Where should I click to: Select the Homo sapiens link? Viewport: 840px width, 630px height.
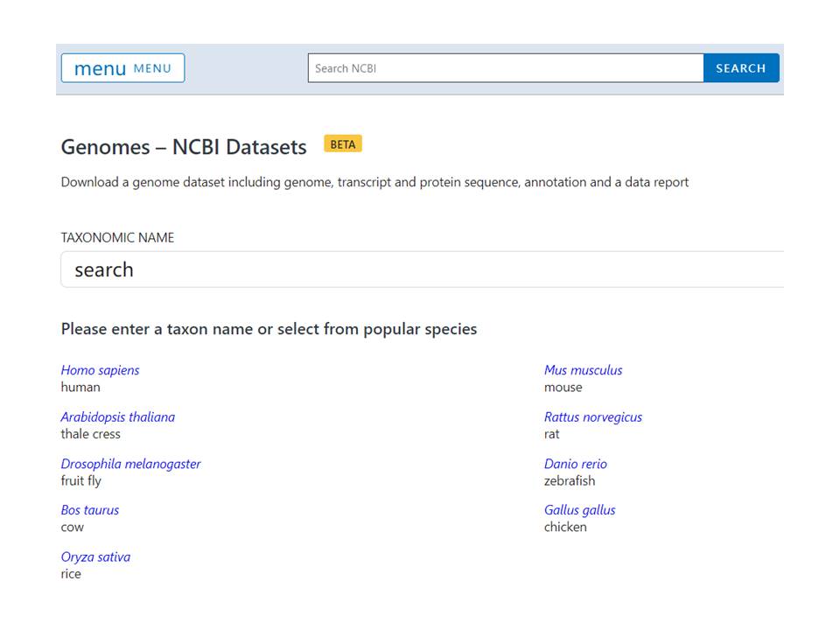(x=100, y=370)
